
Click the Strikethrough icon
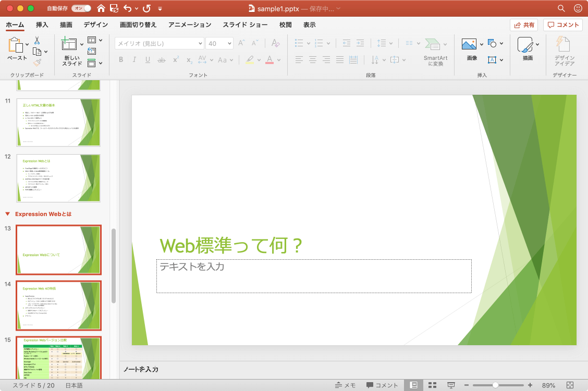161,60
